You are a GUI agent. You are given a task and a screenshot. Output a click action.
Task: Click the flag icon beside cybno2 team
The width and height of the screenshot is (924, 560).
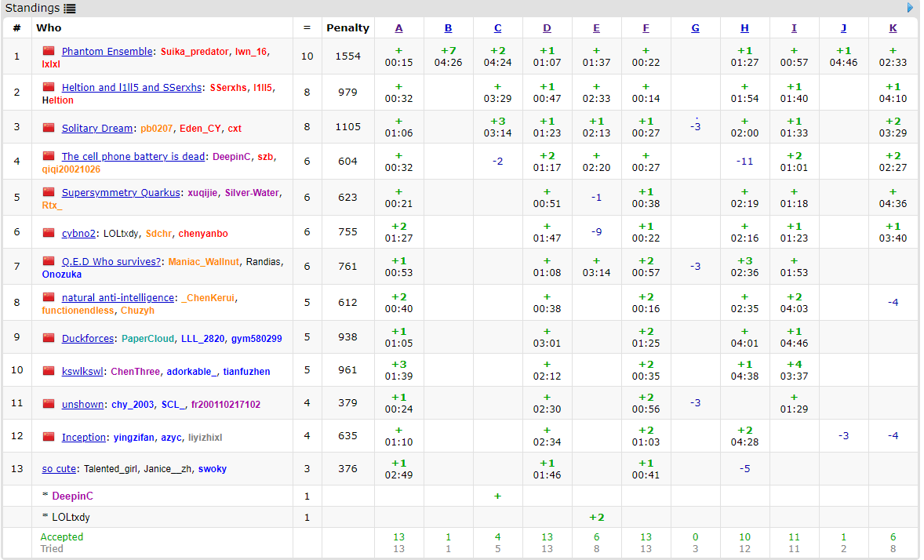click(x=49, y=233)
